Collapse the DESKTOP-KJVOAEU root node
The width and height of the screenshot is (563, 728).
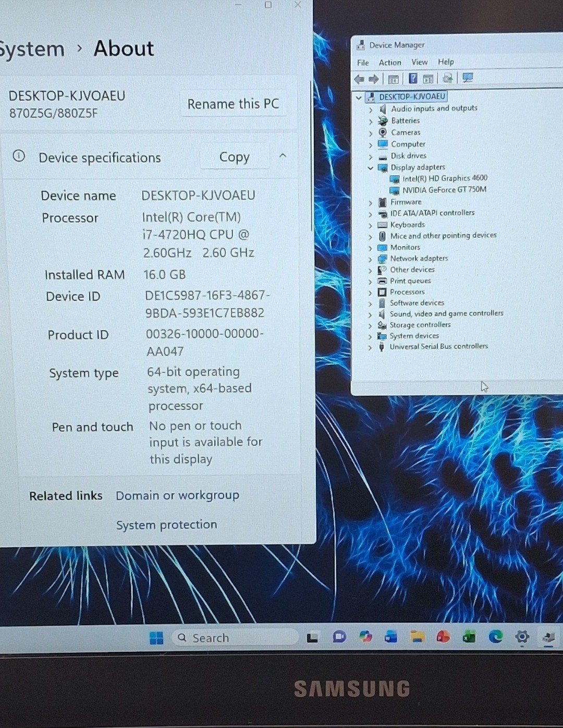pos(359,98)
